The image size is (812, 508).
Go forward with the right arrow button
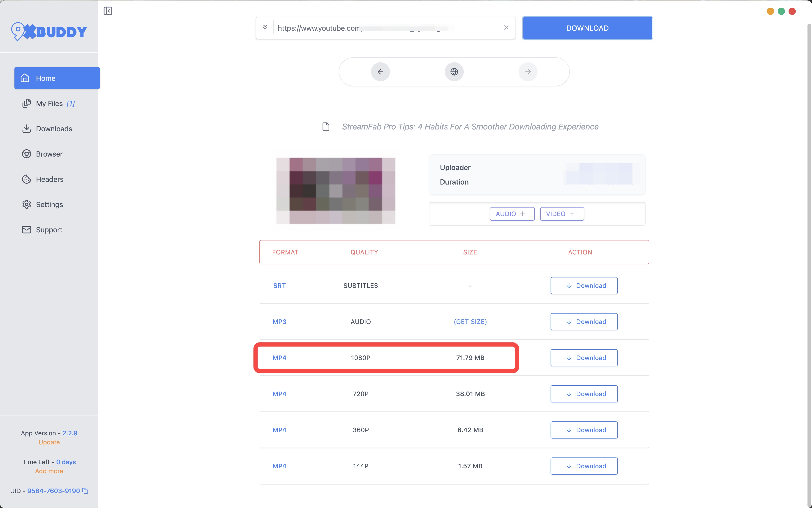point(528,72)
